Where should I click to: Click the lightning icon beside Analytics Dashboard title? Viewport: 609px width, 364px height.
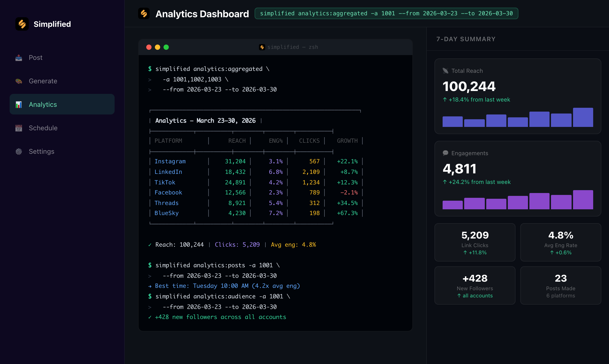pyautogui.click(x=144, y=13)
